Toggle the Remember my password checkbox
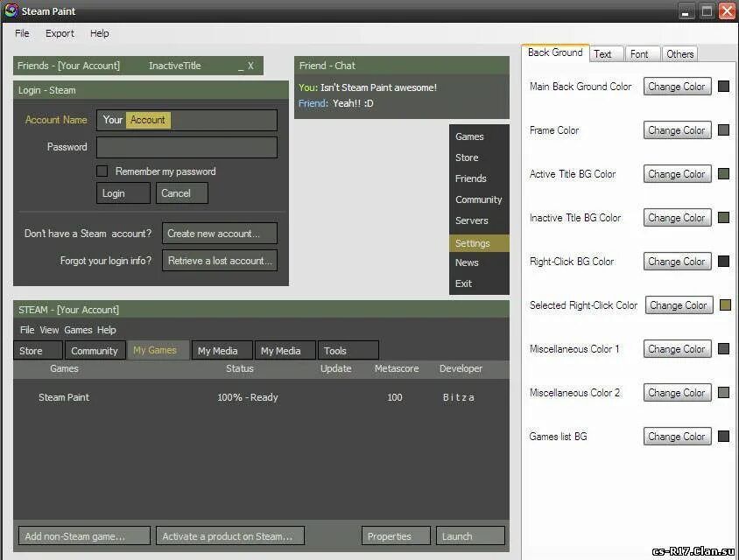Screen dimensions: 739x560 coord(102,171)
